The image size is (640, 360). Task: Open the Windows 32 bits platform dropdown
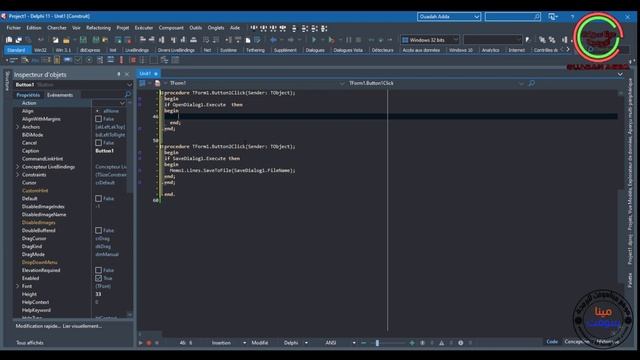point(456,40)
